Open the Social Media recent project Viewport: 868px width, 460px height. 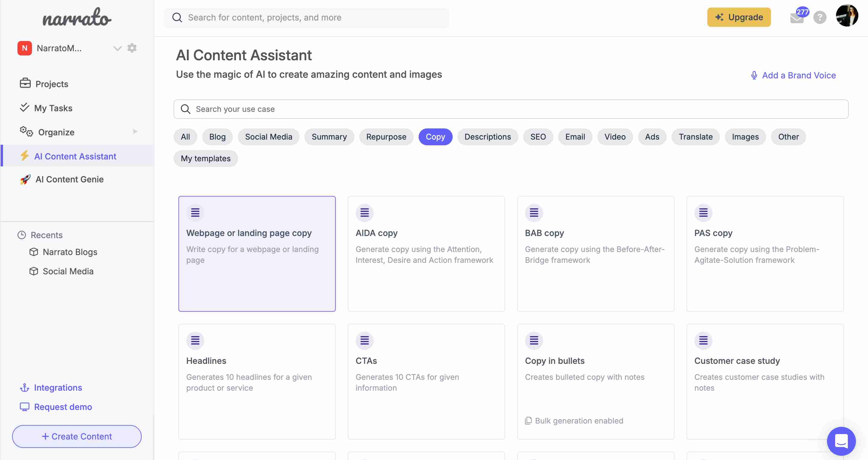(x=68, y=271)
